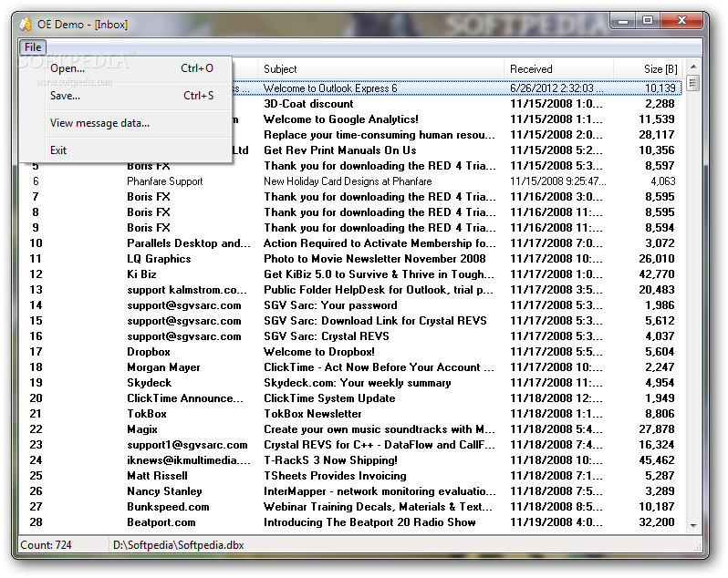Viewport: 728px width, 578px height.
Task: Click size value 45,462 in row 24
Action: (657, 460)
